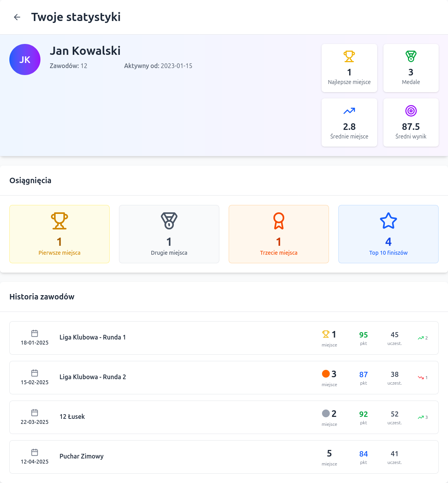Click the trending arrow icon above Średnie miejsce
This screenshot has width=448, height=483.
[349, 111]
